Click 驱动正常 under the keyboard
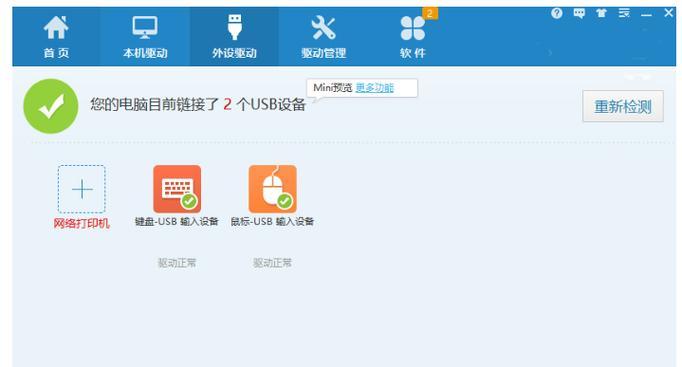Screen dimensions: 682x367 [x=177, y=263]
